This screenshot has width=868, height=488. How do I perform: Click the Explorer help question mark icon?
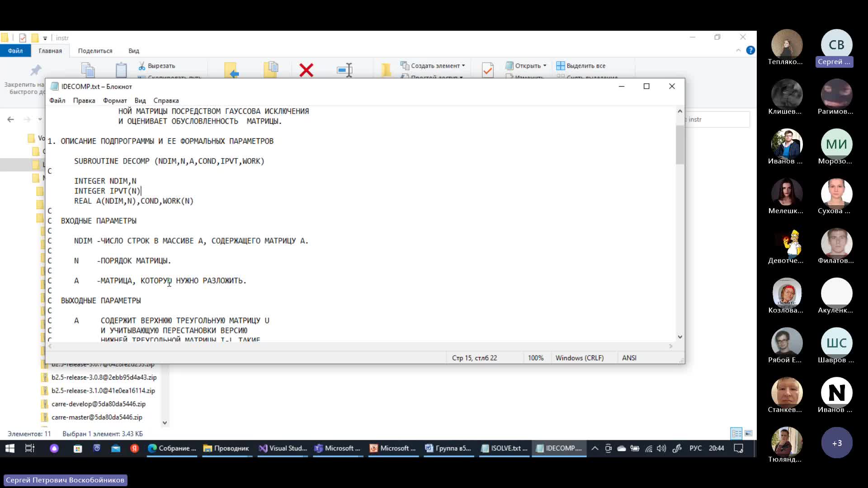(750, 50)
